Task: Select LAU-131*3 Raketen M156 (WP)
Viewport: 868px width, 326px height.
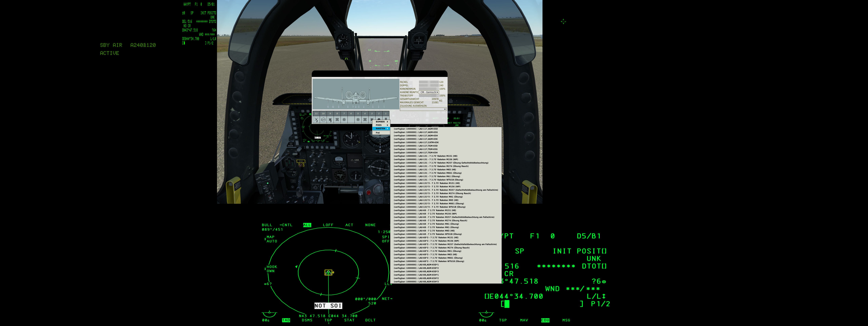Action: click(446, 186)
